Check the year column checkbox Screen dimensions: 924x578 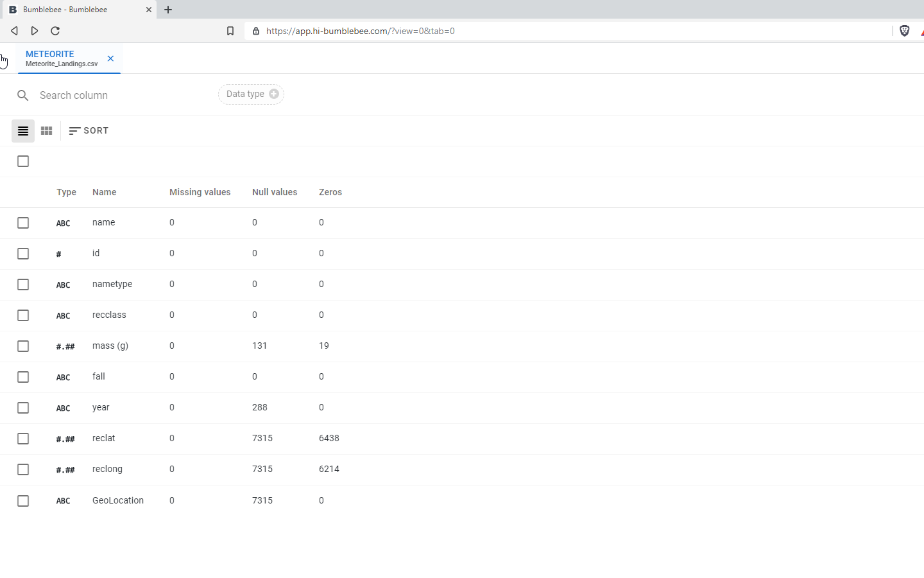click(23, 408)
